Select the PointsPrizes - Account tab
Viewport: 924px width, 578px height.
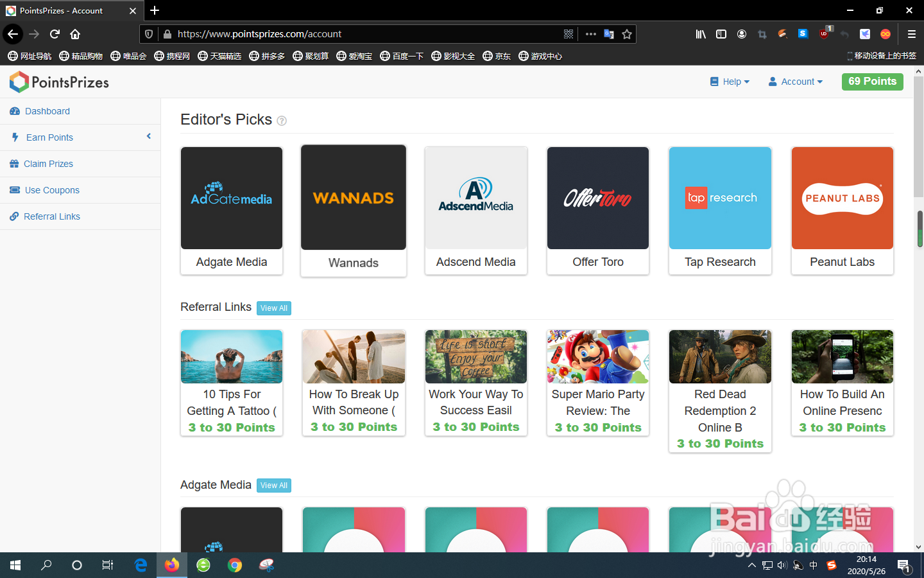[72, 10]
